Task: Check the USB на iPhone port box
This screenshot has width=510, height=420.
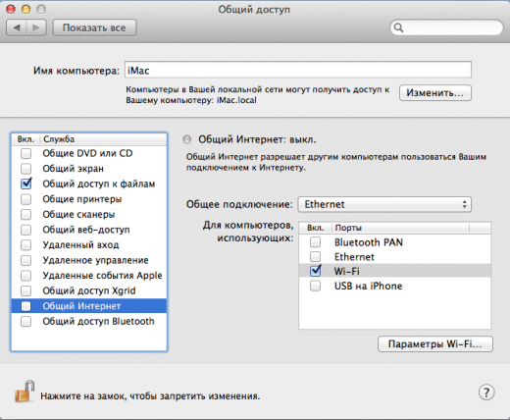Action: [316, 286]
